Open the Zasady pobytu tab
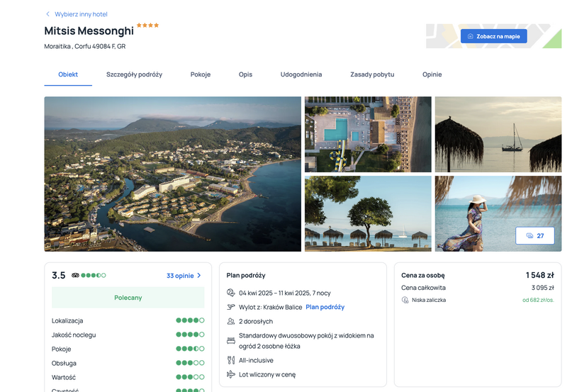Screen dimensions: 567x392 [372, 74]
